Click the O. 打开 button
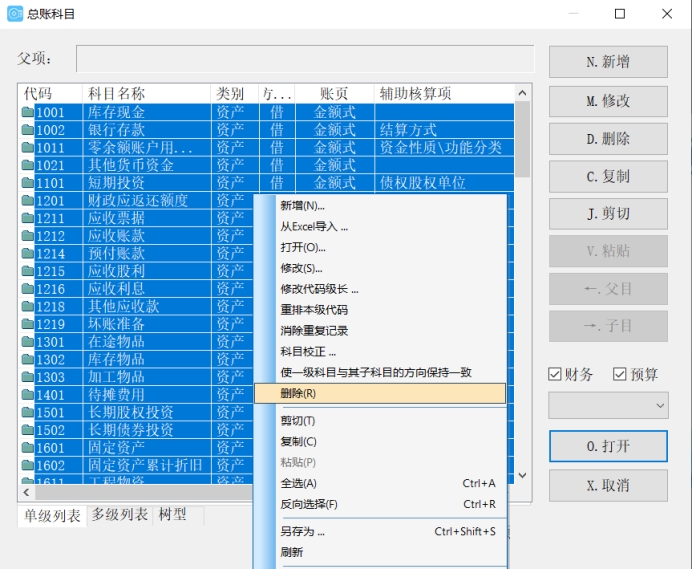 pos(608,446)
